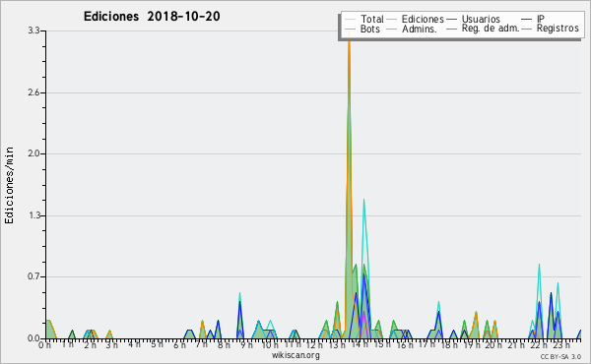Viewport: 591px width, 364px height.
Task: Click the x-axis label '14 h'
Action: coord(359,345)
